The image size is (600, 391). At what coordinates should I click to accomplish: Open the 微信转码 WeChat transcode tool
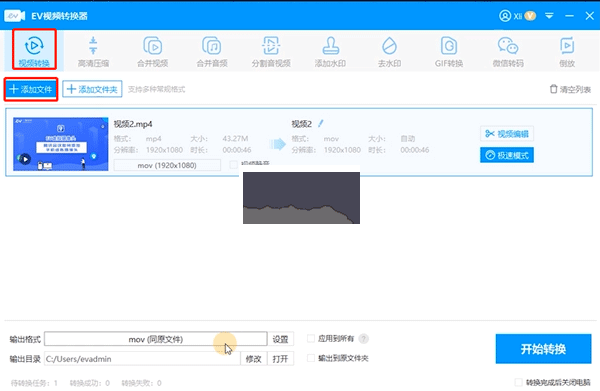coord(508,52)
